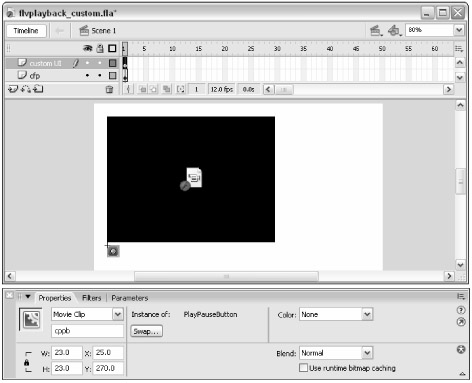This screenshot has height=383, width=472.
Task: Open the Properties panel help icon
Action: 461,310
